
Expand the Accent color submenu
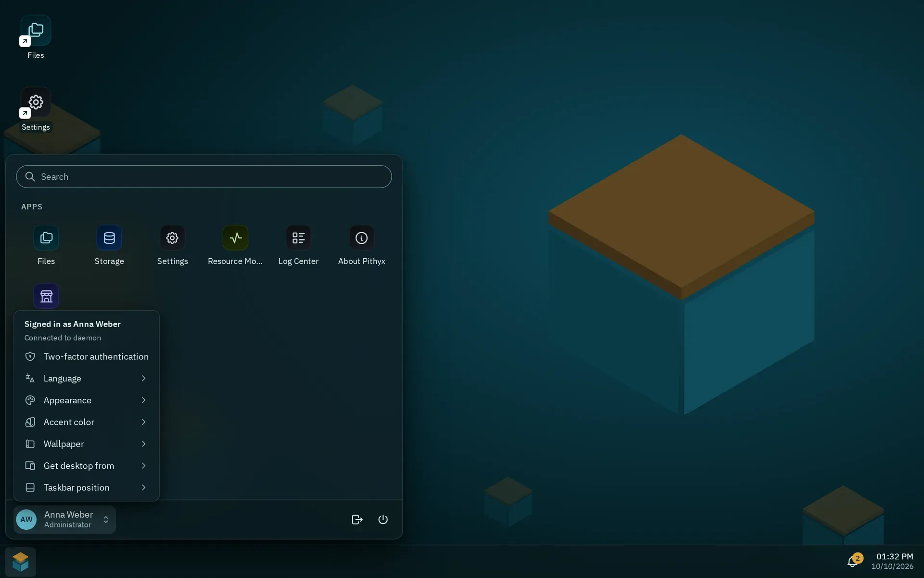tap(87, 422)
